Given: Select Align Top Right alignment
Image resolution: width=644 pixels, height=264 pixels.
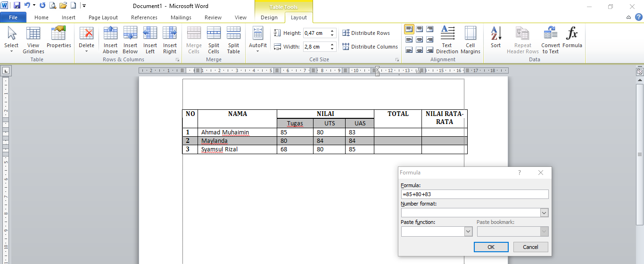Looking at the screenshot, I should 429,29.
